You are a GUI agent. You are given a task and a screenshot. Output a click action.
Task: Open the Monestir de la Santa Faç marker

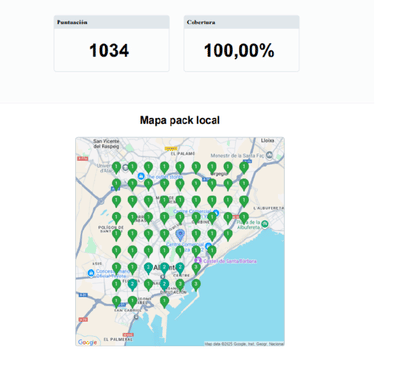269,155
